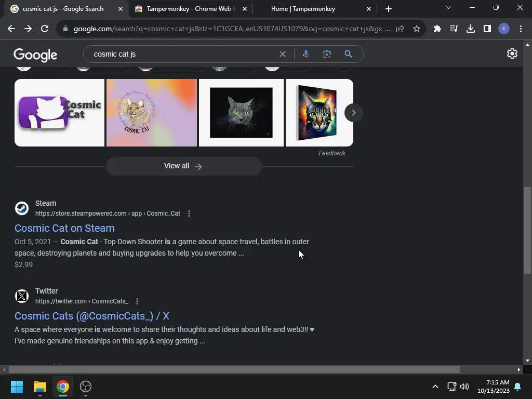Image resolution: width=532 pixels, height=399 pixels.
Task: Open pastel Cosmic Cat illustration image
Action: tap(152, 113)
